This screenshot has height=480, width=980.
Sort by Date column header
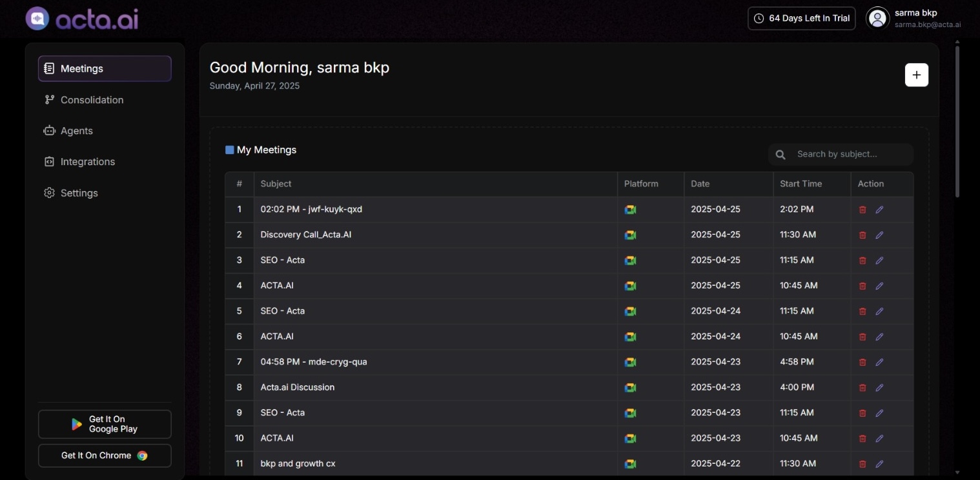[700, 184]
